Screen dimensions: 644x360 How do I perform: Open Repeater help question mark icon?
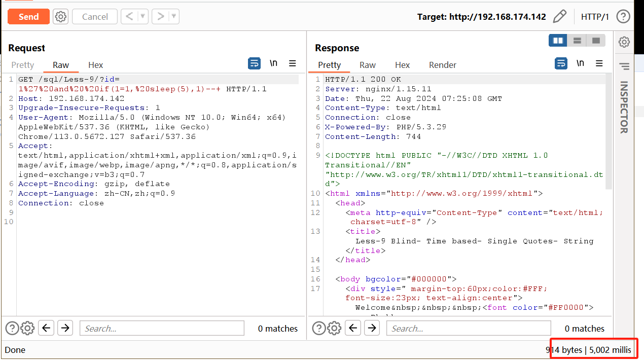click(623, 17)
